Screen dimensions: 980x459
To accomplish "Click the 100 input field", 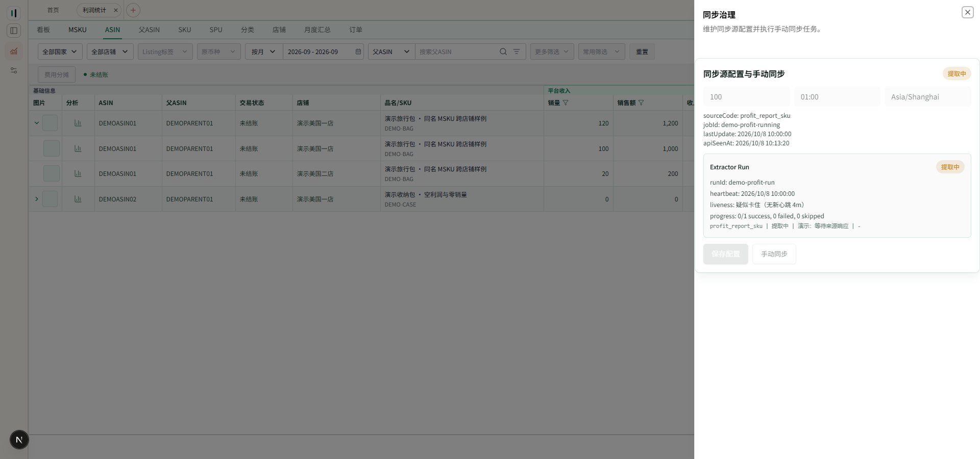I will pyautogui.click(x=747, y=97).
